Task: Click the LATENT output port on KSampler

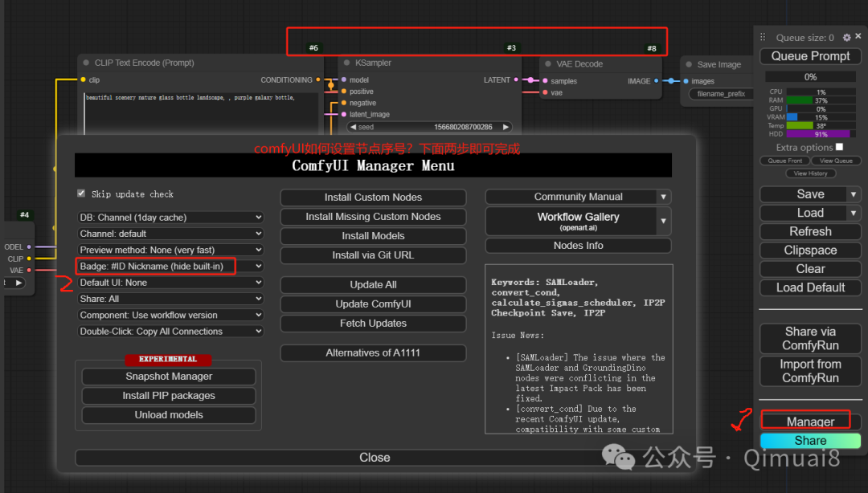Action: tap(516, 79)
